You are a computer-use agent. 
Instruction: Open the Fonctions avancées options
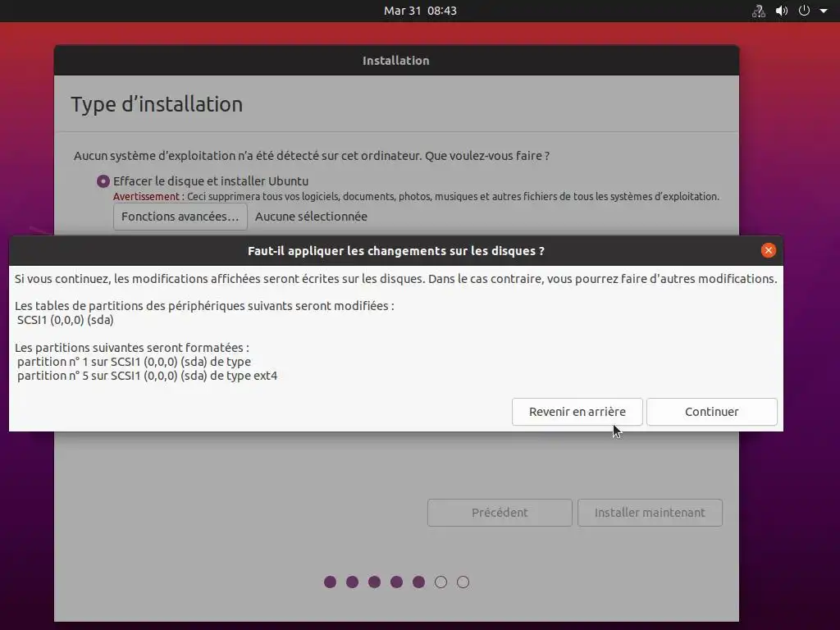(180, 217)
